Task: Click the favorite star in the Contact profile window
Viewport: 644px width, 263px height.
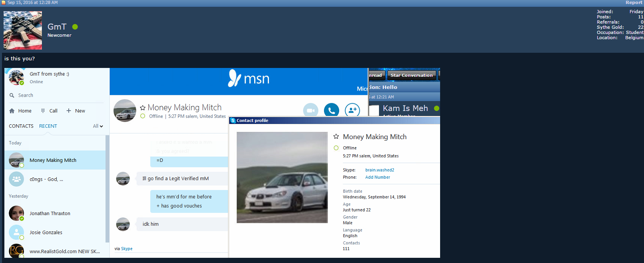Action: tap(336, 136)
